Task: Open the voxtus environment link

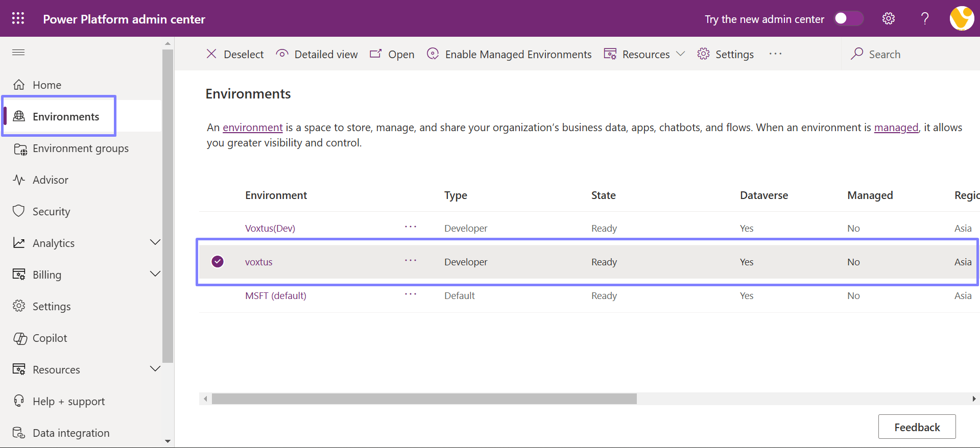Action: 259,262
